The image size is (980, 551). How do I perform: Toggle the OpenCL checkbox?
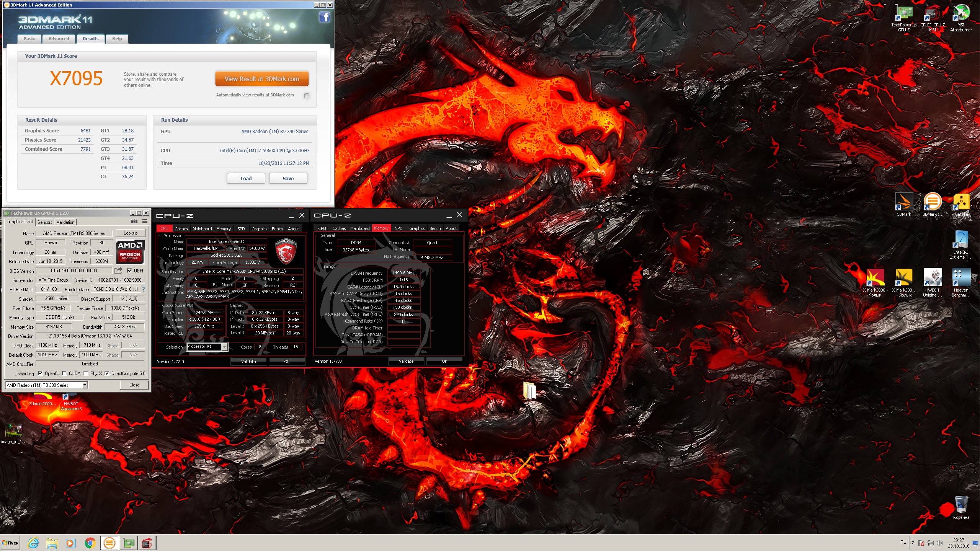click(40, 373)
